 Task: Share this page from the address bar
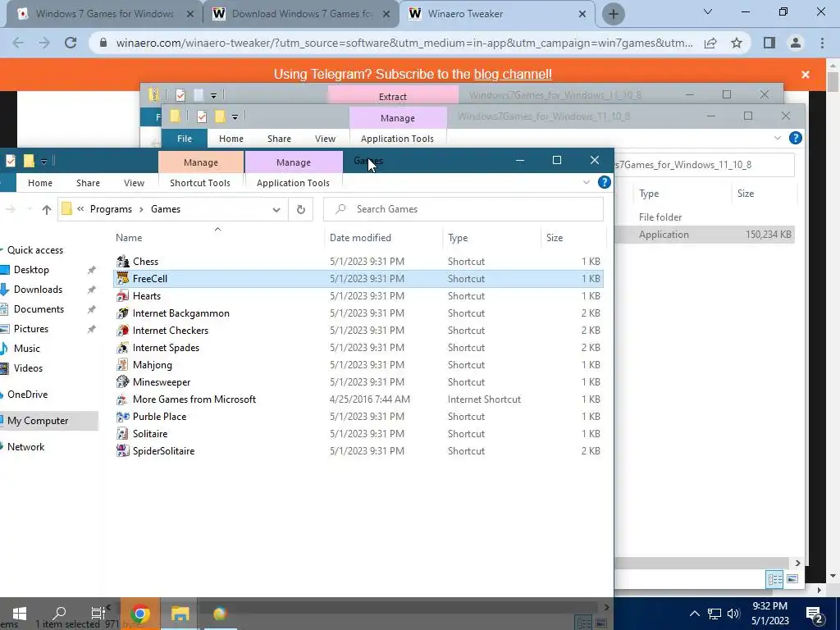(710, 43)
